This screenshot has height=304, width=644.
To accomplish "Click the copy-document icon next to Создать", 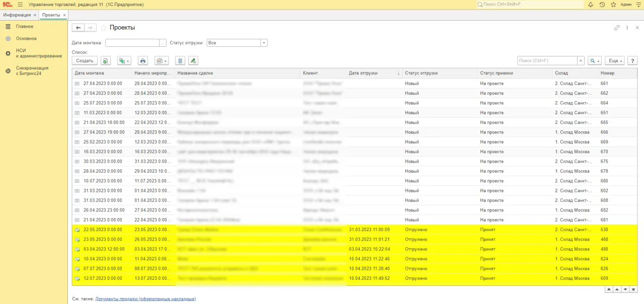I will (105, 61).
